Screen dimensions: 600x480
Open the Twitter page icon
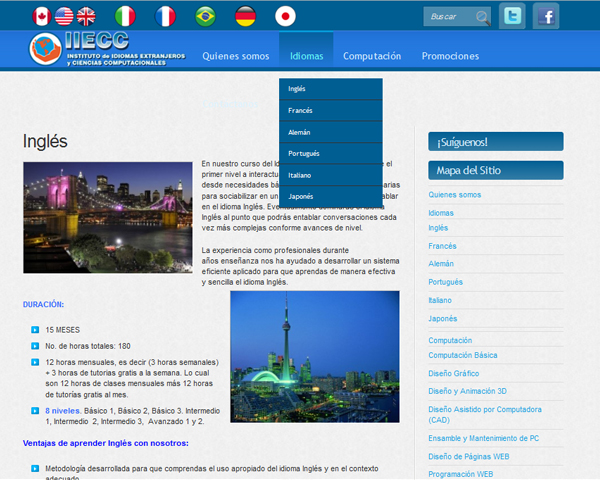512,16
